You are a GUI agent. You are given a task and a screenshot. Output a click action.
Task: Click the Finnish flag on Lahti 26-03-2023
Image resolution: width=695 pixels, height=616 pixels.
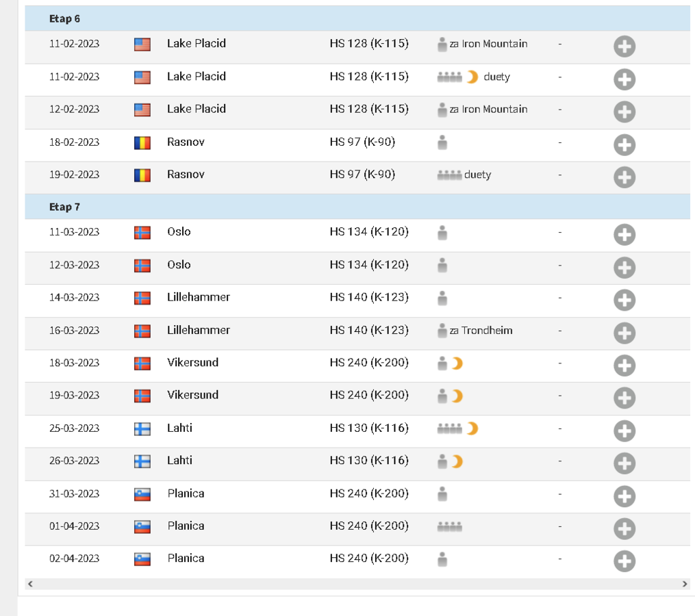(x=142, y=461)
